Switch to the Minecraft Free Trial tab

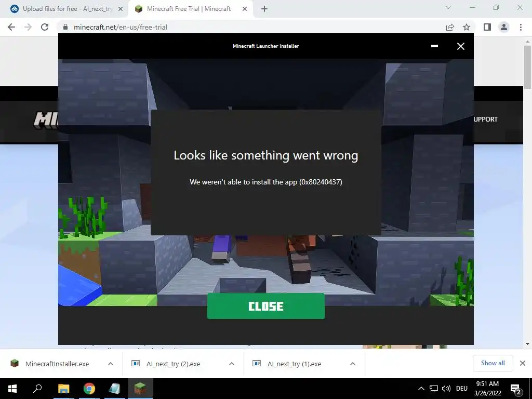coord(188,9)
